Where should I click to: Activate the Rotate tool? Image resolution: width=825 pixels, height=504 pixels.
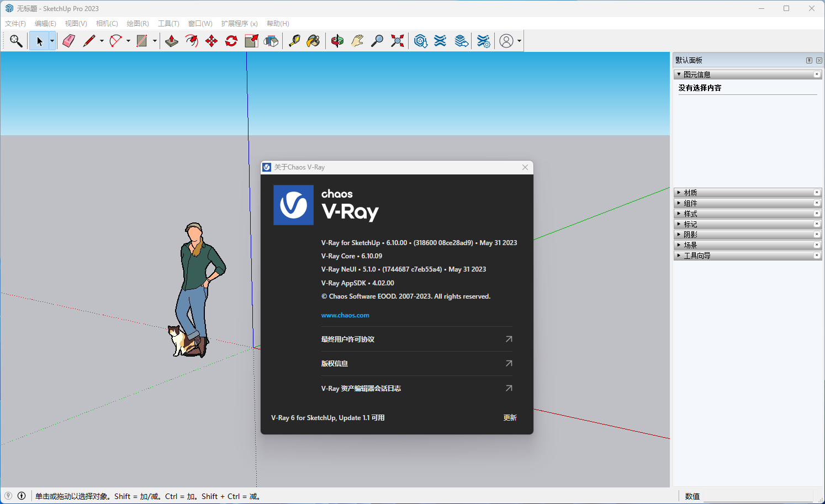tap(231, 41)
